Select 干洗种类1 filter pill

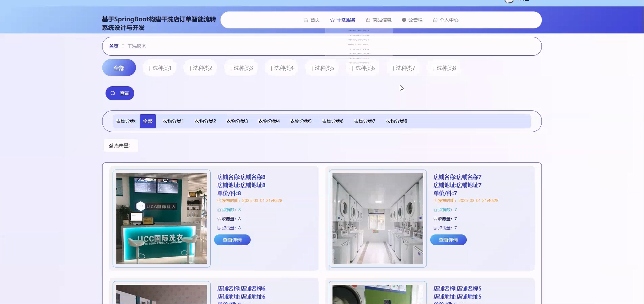[x=159, y=68]
